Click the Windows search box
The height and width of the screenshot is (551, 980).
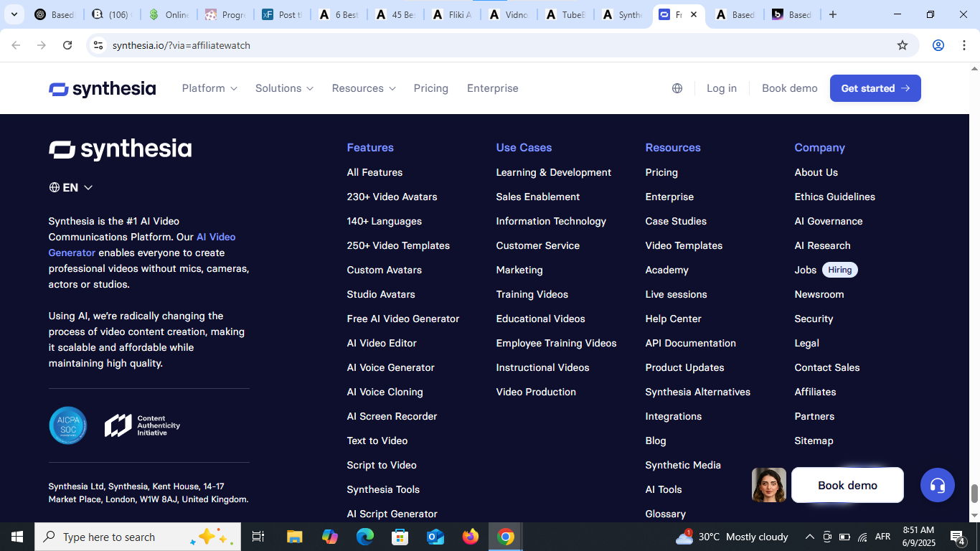pos(137,537)
